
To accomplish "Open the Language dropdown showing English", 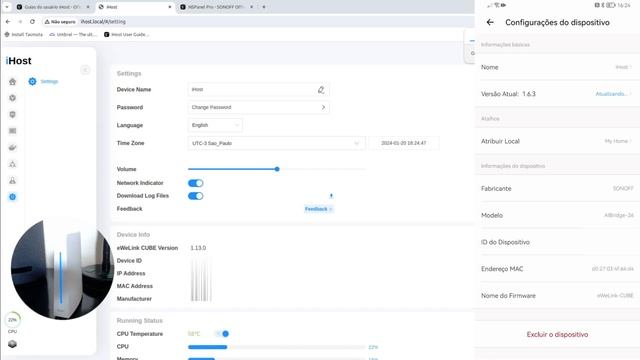I will coord(215,125).
